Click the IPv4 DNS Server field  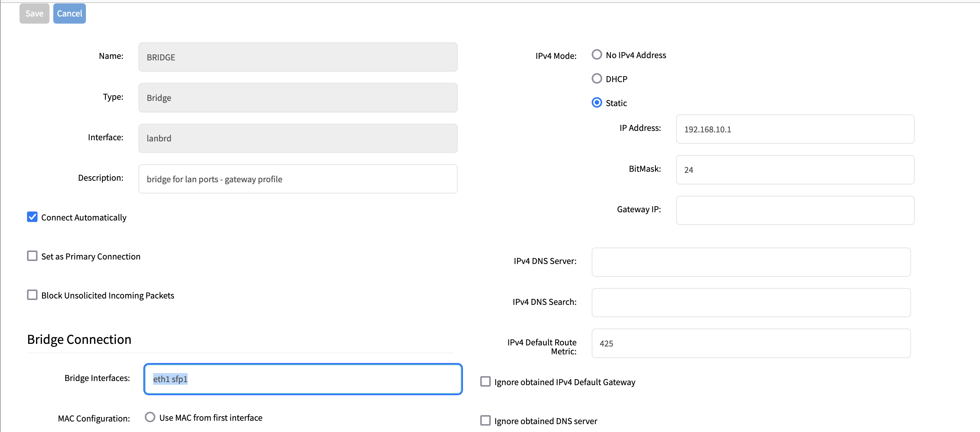click(x=751, y=262)
